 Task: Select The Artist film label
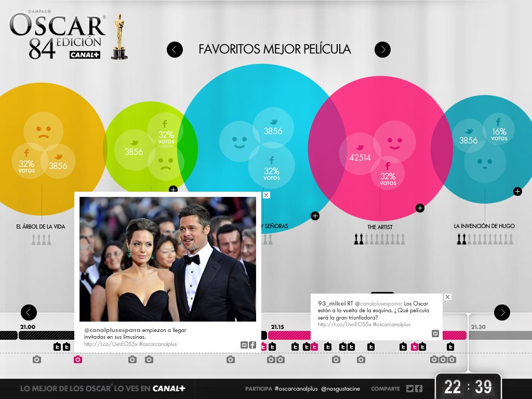point(380,227)
